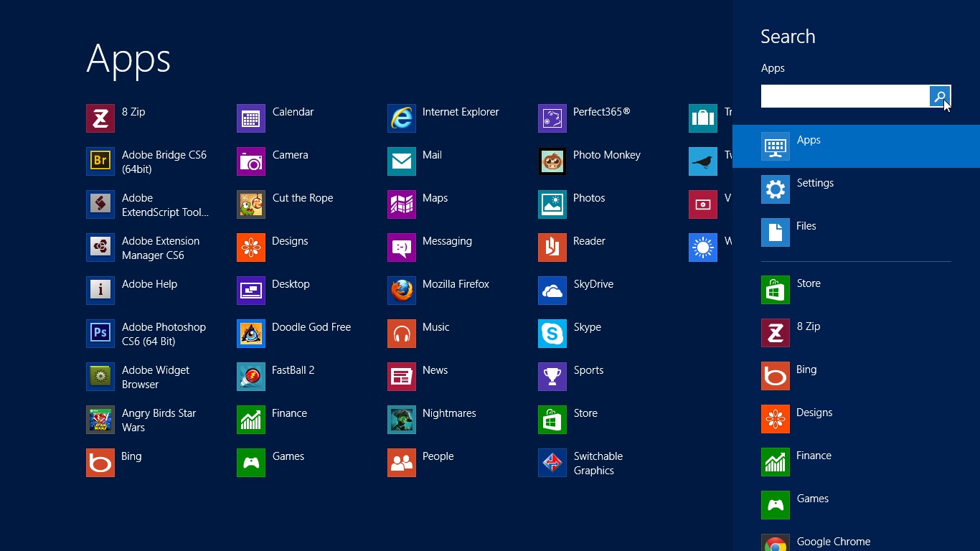The width and height of the screenshot is (980, 551).
Task: Open the Mail app icon
Action: pos(402,161)
